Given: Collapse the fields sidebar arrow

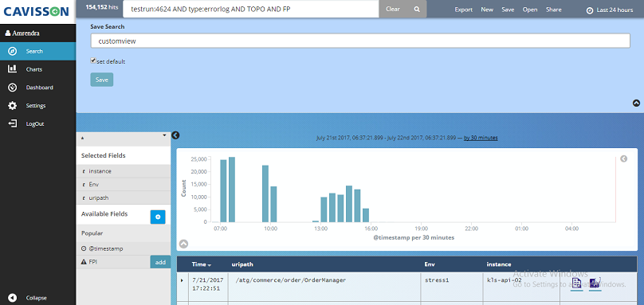Looking at the screenshot, I should (x=175, y=135).
